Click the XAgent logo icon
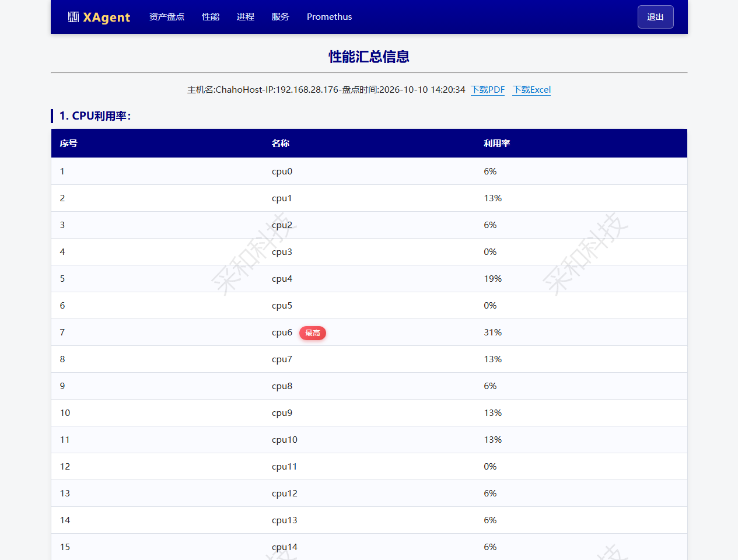This screenshot has height=560, width=738. [x=74, y=17]
